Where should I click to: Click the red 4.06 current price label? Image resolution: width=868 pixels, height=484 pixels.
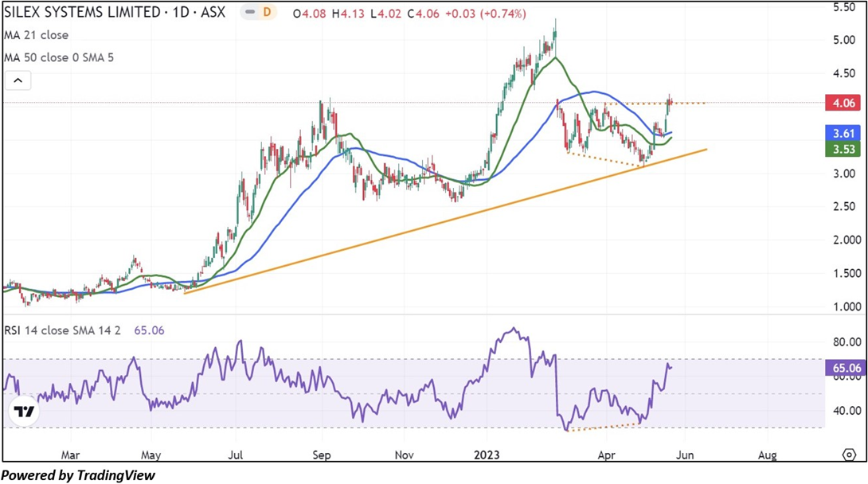coord(843,103)
